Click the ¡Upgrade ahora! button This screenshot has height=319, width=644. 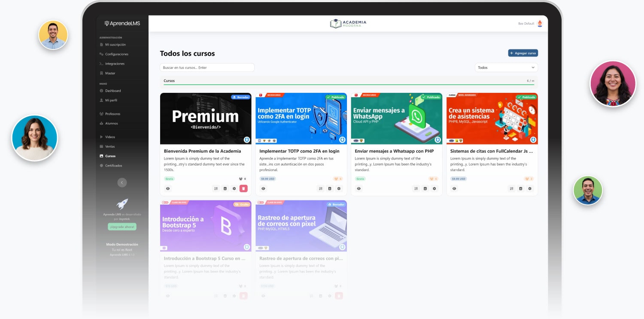122,227
